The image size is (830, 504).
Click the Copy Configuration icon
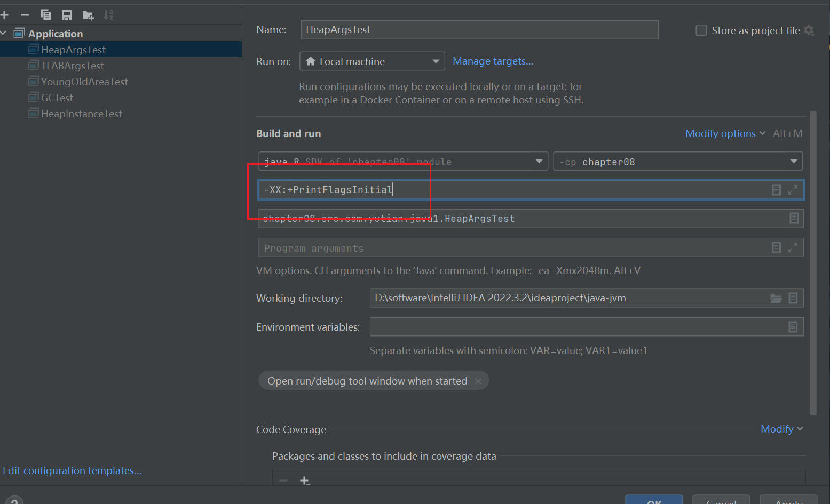46,15
